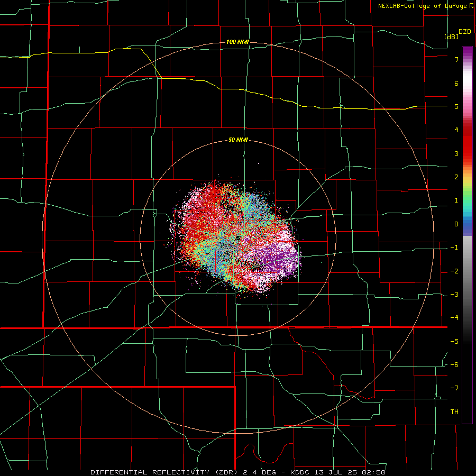Viewport: 476px width, 476px height.
Task: Click the 5 value on color scale
Action: [x=456, y=106]
